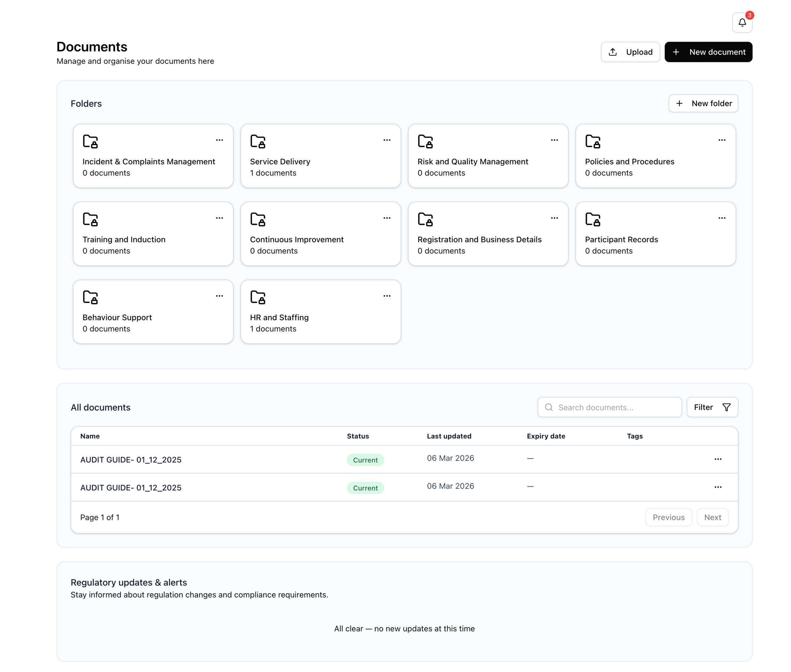Click the Filter funnel icon
Image resolution: width=791 pixels, height=672 pixels.
726,407
